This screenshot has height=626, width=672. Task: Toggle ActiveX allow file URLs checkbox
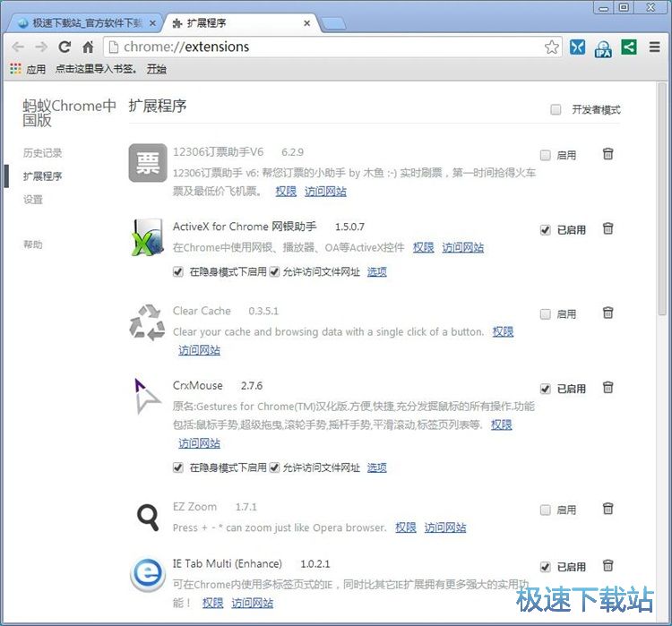pos(274,272)
